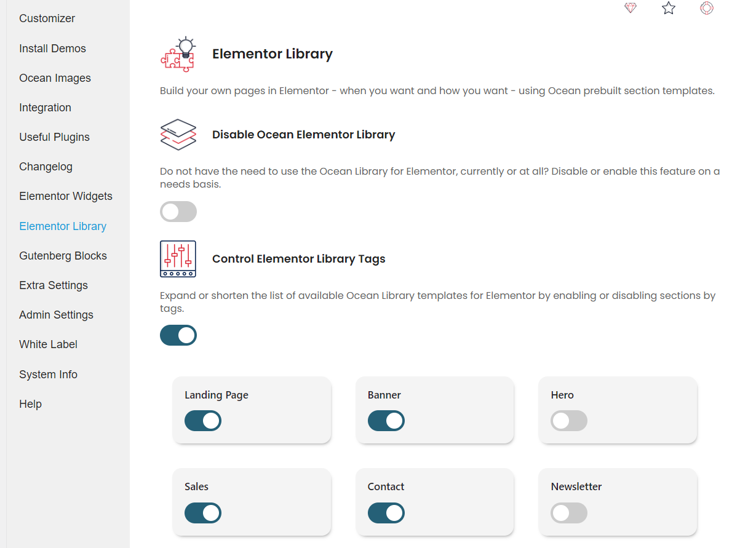Click the 'Expand or shorten the list' description

tap(438, 301)
